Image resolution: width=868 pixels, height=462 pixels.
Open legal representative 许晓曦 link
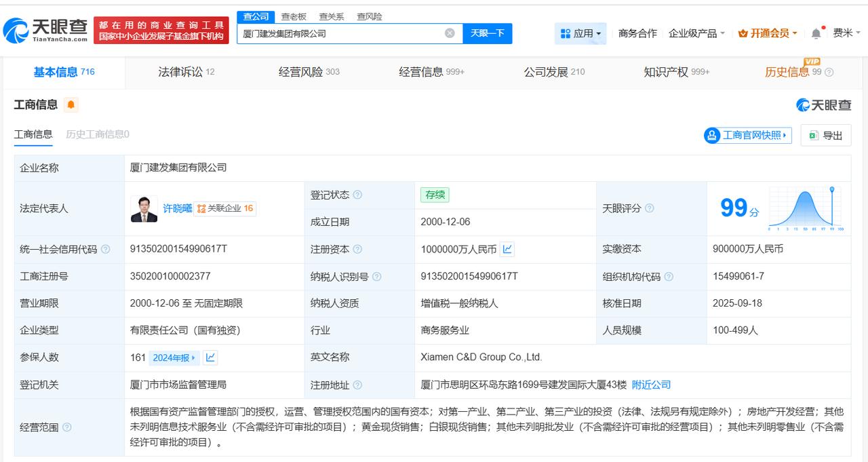coord(178,208)
